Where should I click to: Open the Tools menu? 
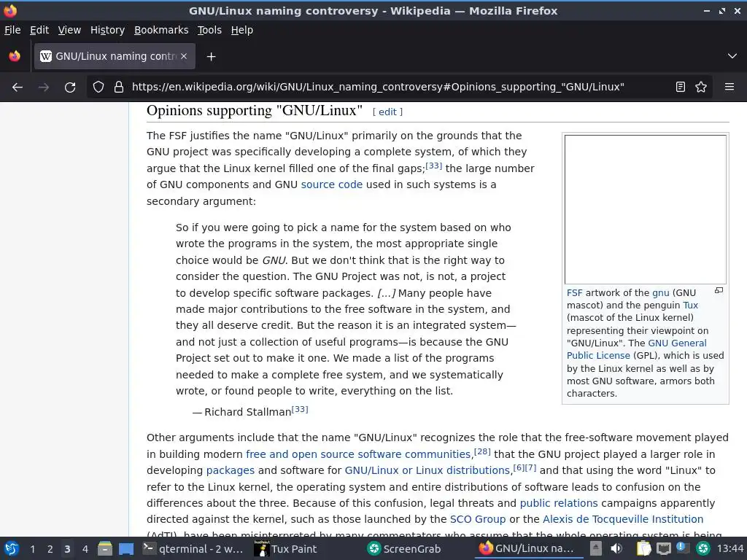(x=209, y=30)
